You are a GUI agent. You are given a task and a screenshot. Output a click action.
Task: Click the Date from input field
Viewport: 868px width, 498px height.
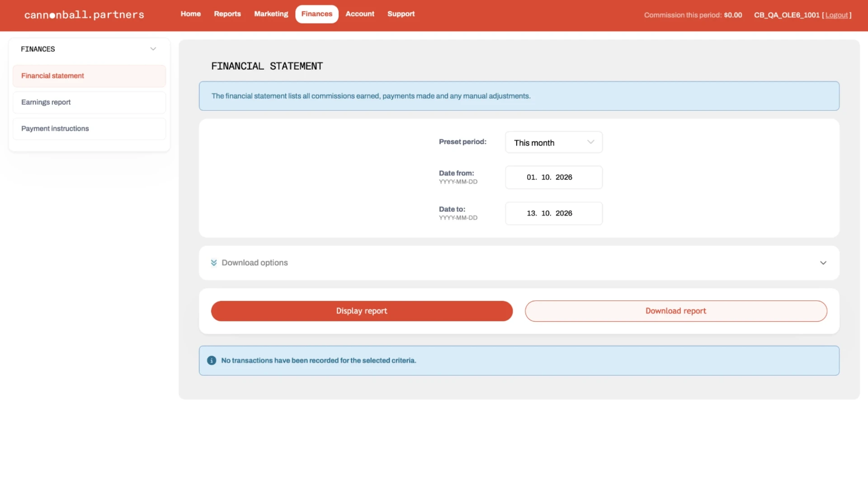tap(553, 177)
